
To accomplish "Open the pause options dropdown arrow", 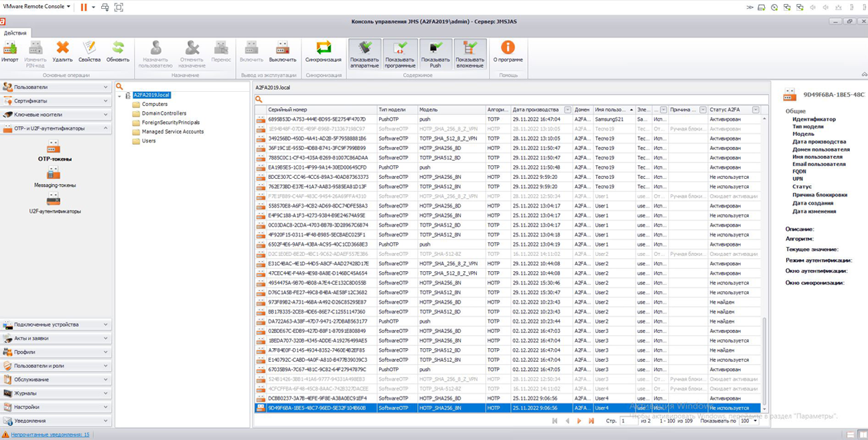I will point(93,7).
